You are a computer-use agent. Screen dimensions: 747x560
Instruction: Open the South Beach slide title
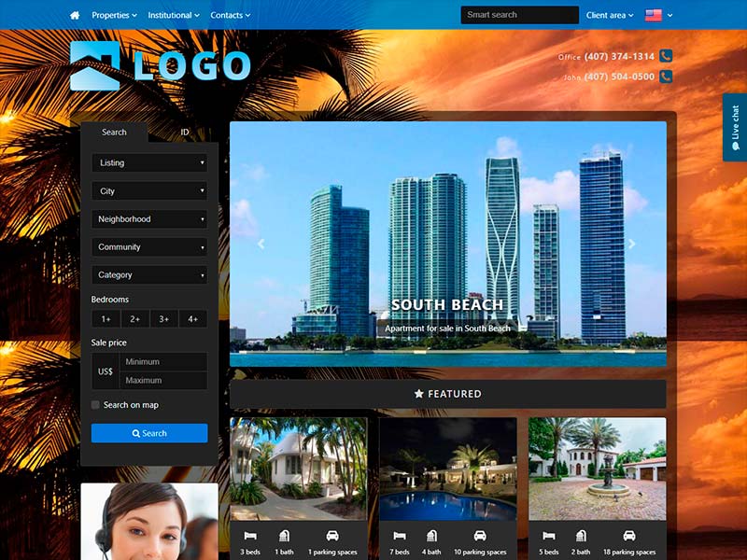click(447, 305)
